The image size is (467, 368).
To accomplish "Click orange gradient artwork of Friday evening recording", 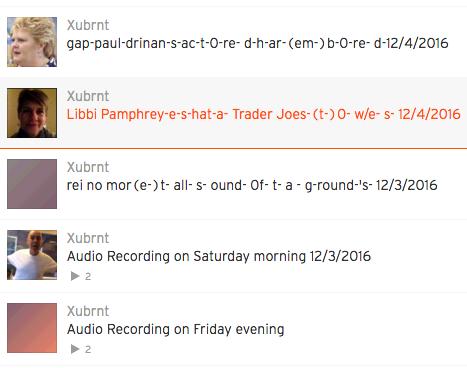I will click(32, 328).
